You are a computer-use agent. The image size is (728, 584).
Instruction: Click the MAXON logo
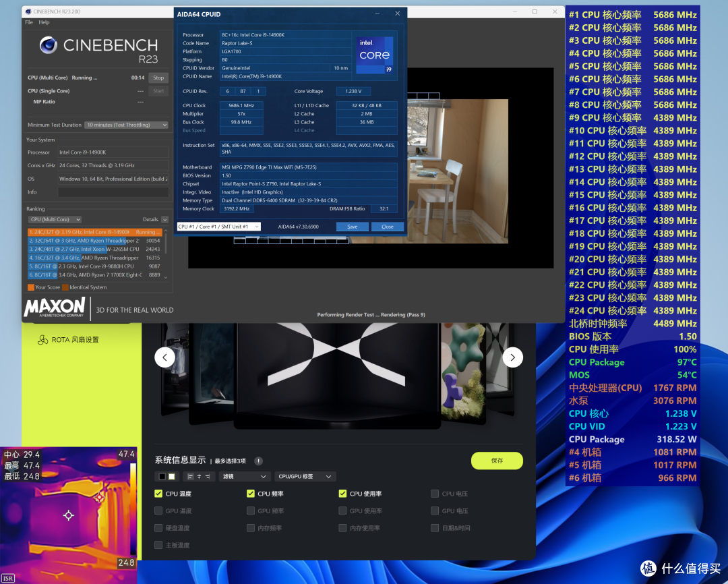pyautogui.click(x=55, y=307)
